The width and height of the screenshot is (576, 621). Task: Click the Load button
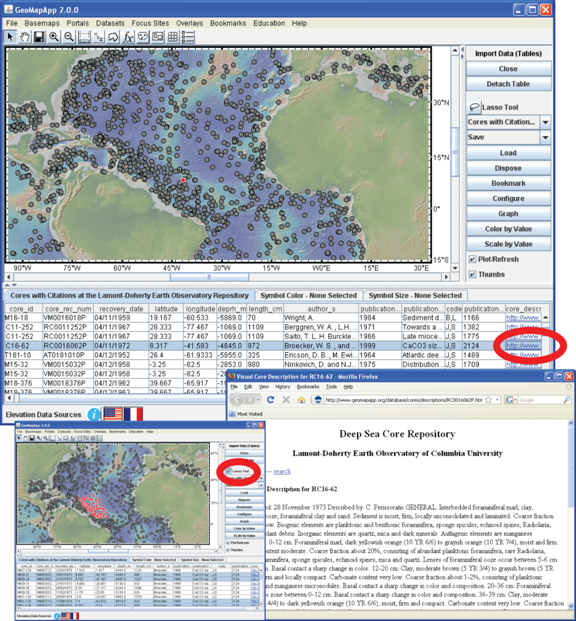pyautogui.click(x=508, y=153)
